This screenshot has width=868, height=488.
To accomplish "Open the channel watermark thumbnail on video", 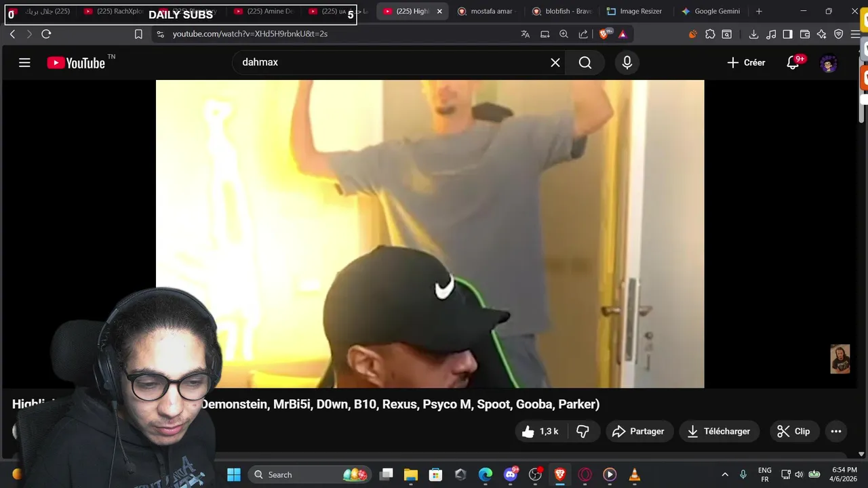I will [x=840, y=359].
